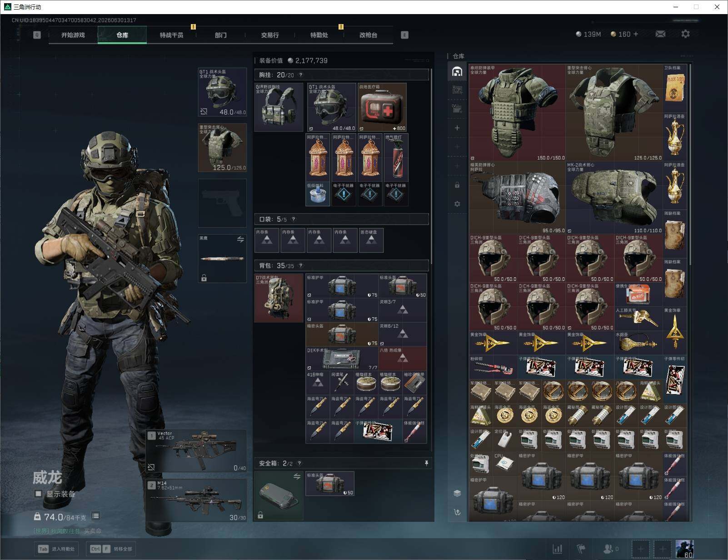
Task: Select the 粉碎钳 item in warehouse
Action: click(x=493, y=367)
